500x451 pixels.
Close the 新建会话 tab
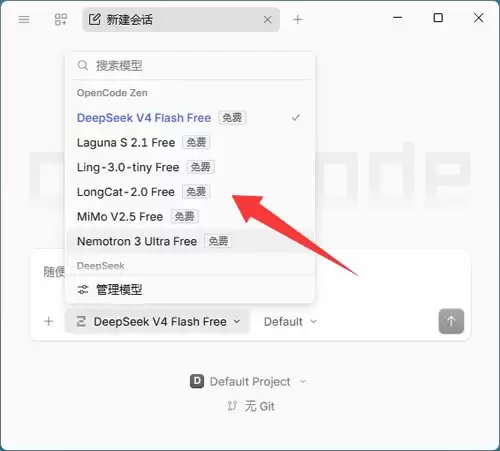267,20
